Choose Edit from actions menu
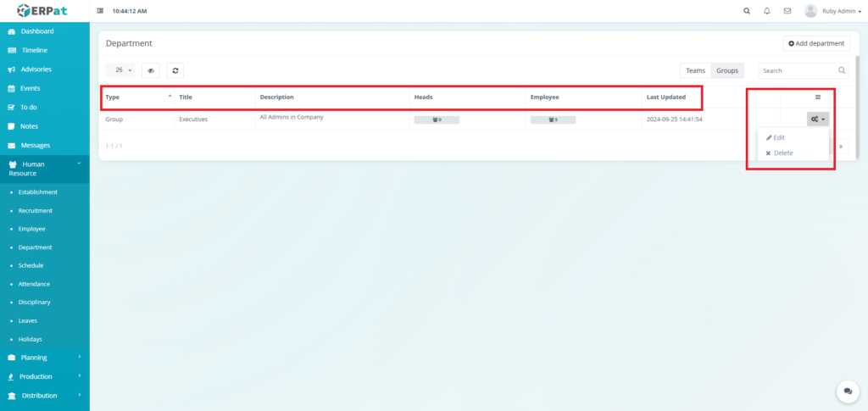This screenshot has width=868, height=411. click(776, 138)
